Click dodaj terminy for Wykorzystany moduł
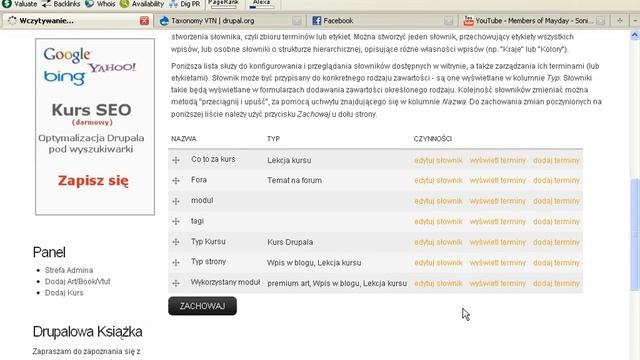Viewport: 640px width, 360px height. pos(556,284)
